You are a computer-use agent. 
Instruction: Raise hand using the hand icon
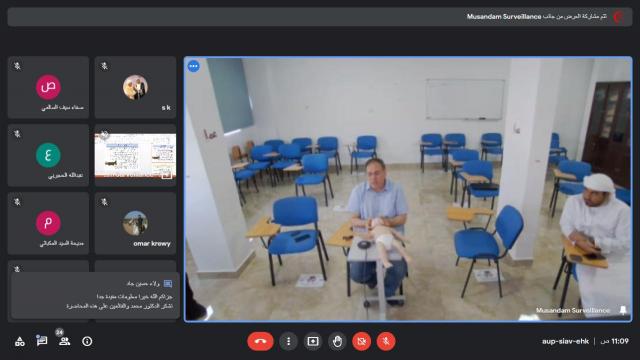click(x=337, y=341)
